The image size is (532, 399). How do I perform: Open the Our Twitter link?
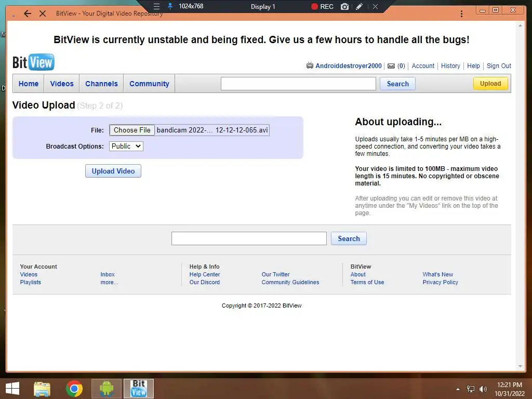click(275, 274)
